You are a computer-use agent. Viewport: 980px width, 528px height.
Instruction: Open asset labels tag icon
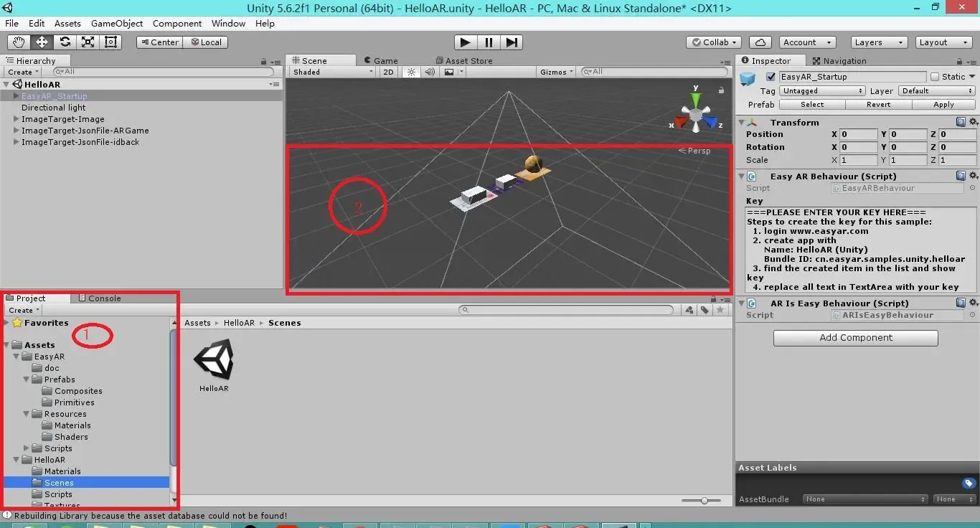969,483
